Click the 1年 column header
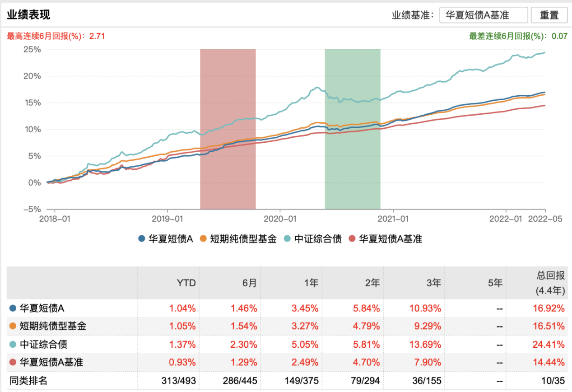The width and height of the screenshot is (572, 392). pyautogui.click(x=311, y=283)
